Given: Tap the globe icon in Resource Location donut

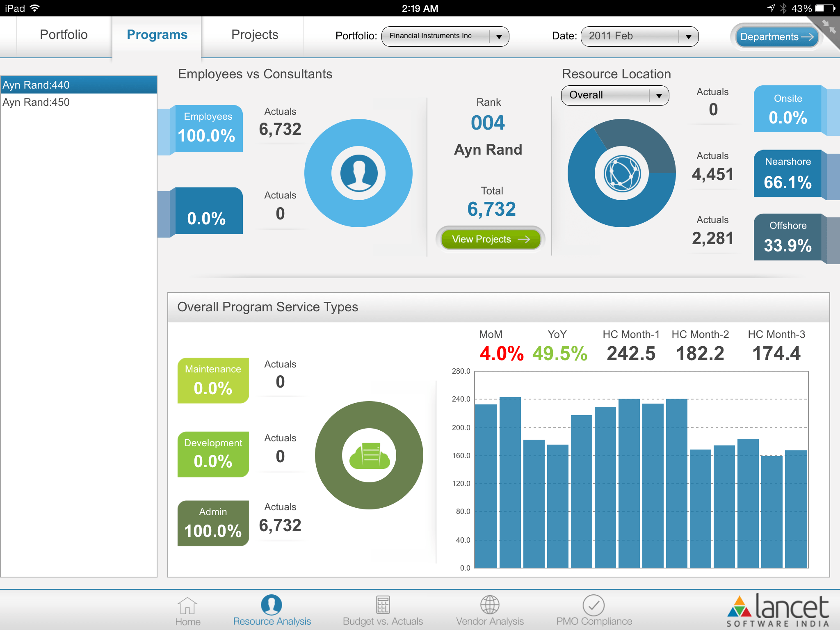Looking at the screenshot, I should (x=622, y=173).
